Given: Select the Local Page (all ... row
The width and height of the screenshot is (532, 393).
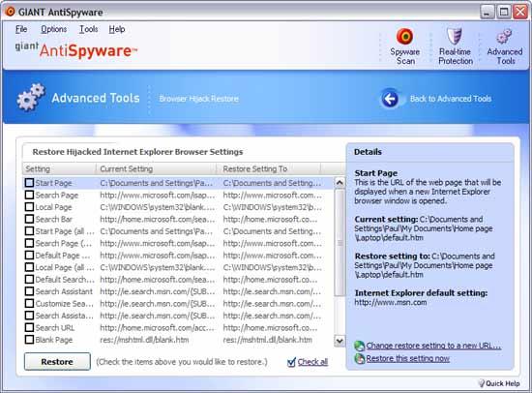Looking at the screenshot, I should coord(178,267).
